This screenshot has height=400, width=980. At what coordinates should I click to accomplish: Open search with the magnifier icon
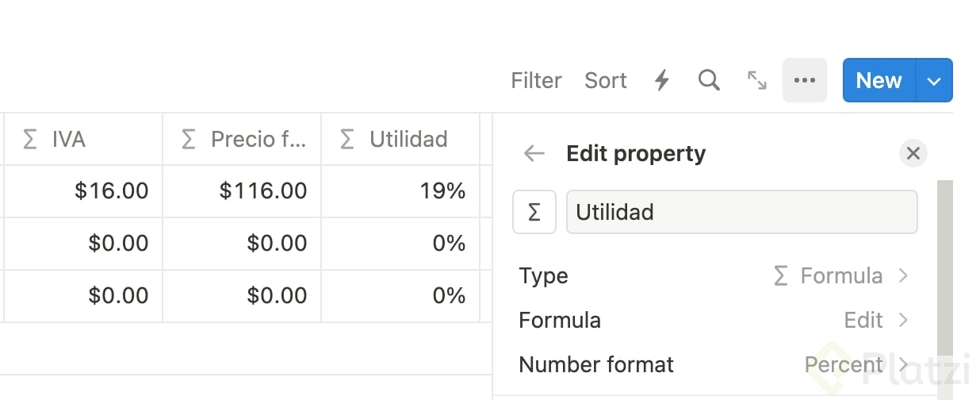pos(709,80)
